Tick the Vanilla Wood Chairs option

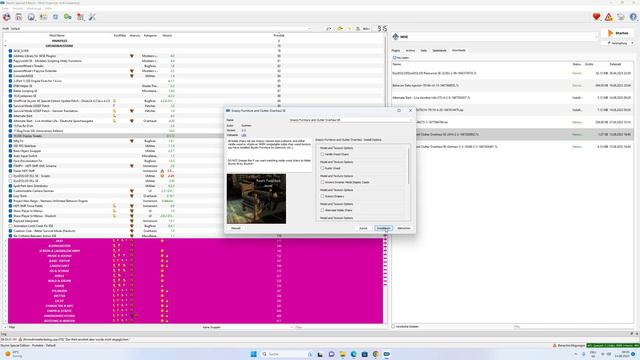pos(322,154)
